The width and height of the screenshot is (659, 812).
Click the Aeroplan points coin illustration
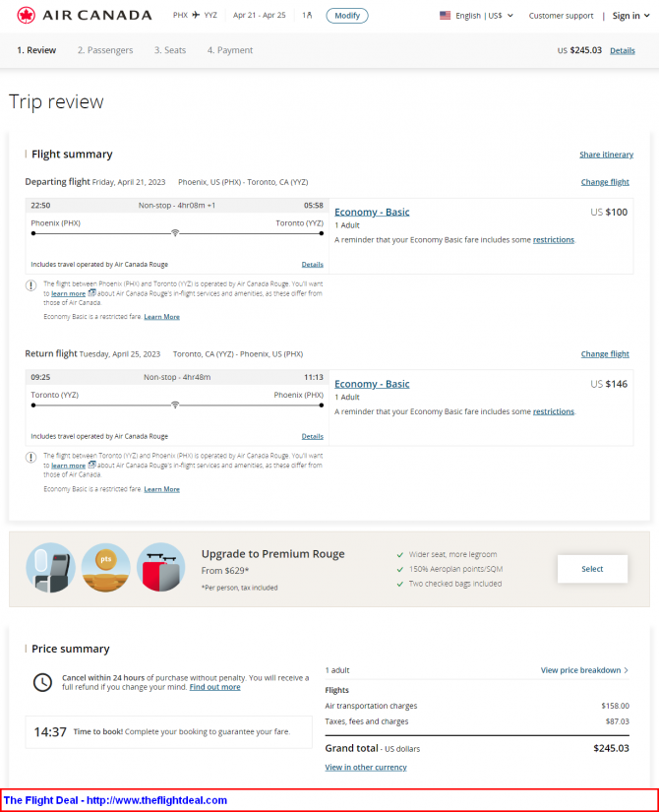coord(105,568)
